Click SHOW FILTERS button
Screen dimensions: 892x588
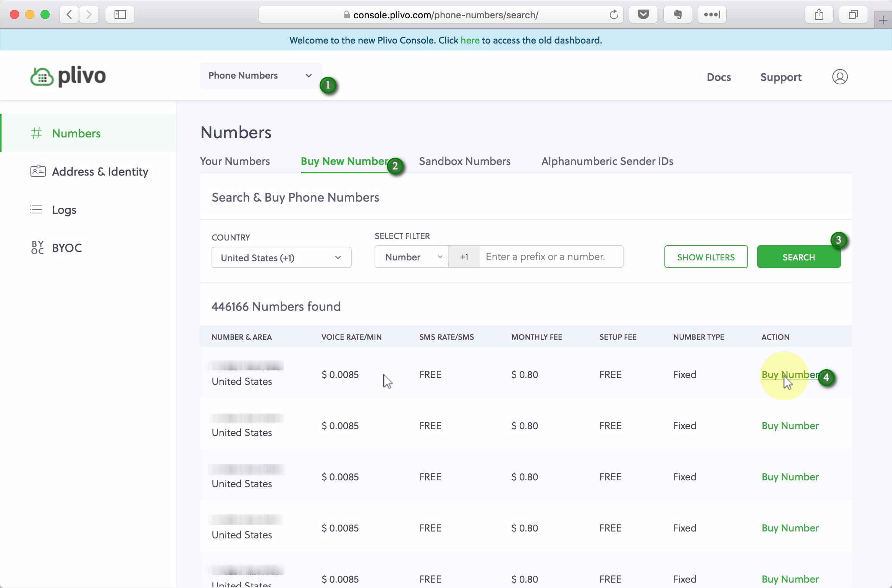(x=706, y=257)
